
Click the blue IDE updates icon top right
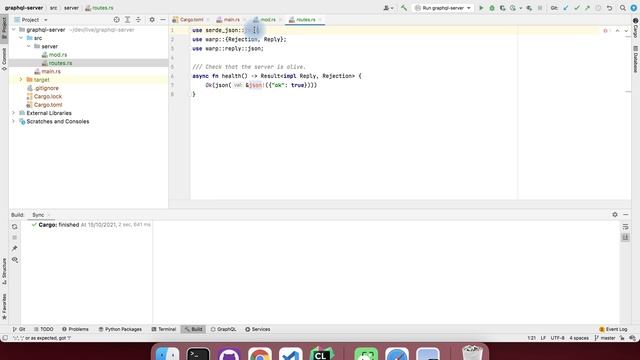(633, 8)
